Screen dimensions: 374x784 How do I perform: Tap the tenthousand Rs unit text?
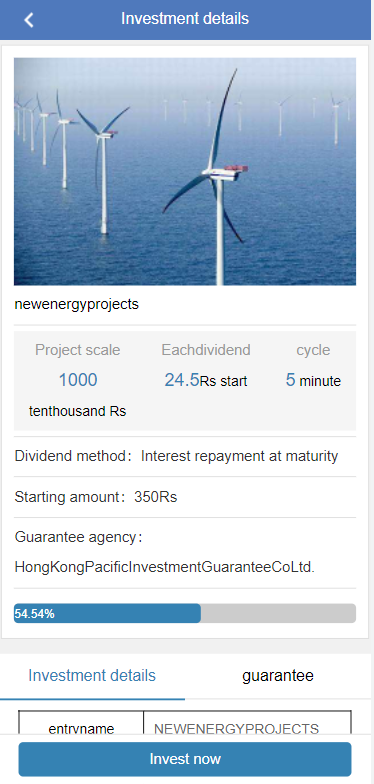pos(78,412)
